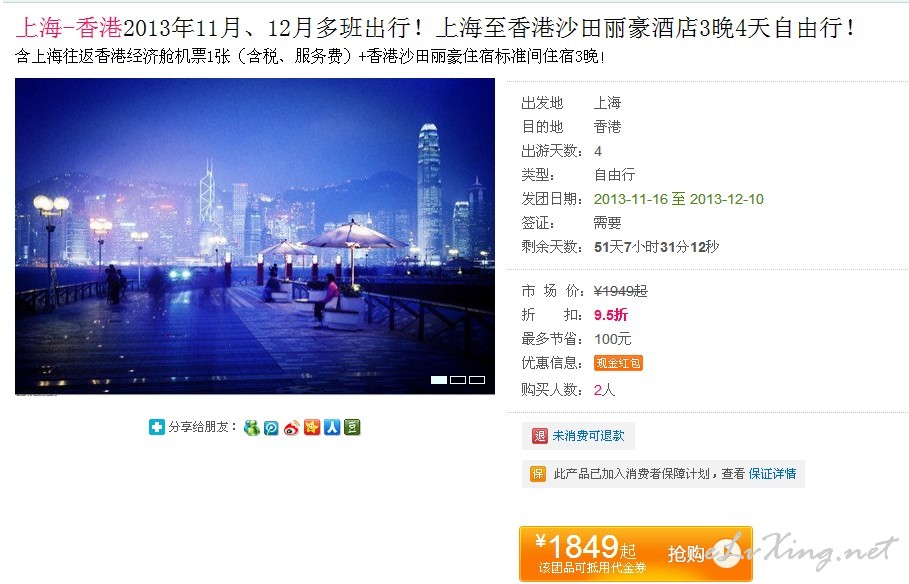Share to Sina Weibo red eye icon

(292, 428)
